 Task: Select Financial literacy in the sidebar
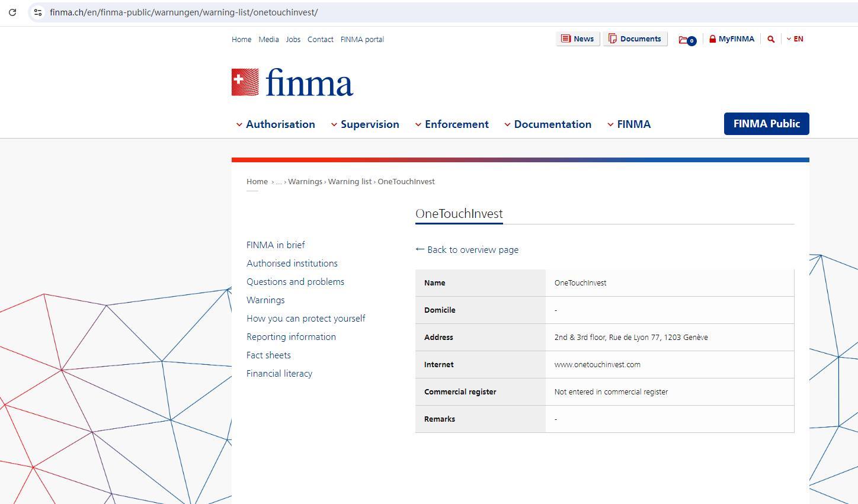pos(279,374)
